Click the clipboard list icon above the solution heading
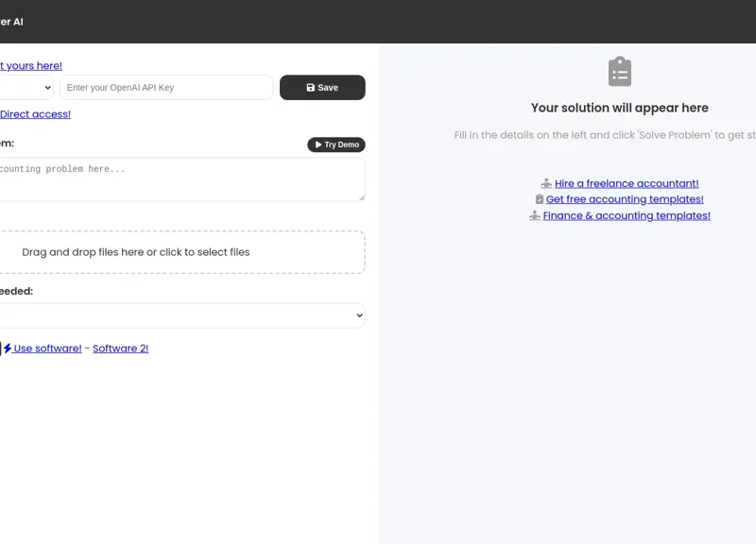Screen dimensions: 756x544 click(x=620, y=72)
